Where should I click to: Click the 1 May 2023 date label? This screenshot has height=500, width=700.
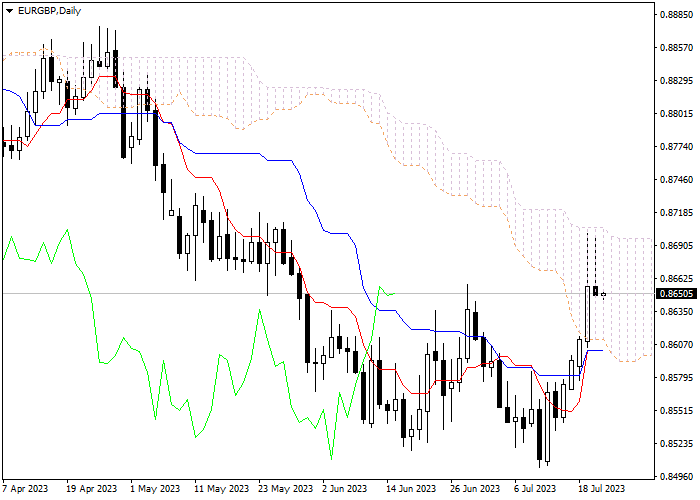[155, 489]
